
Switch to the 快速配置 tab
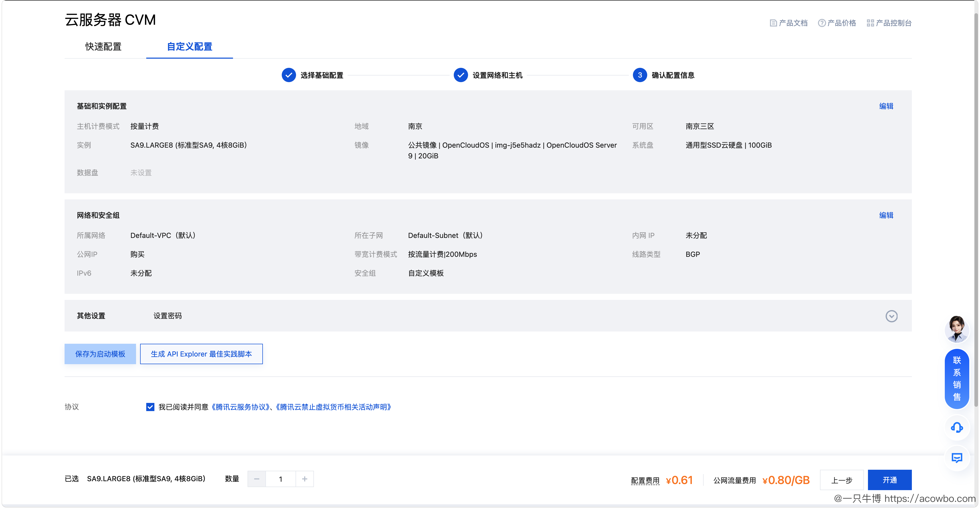coord(103,47)
